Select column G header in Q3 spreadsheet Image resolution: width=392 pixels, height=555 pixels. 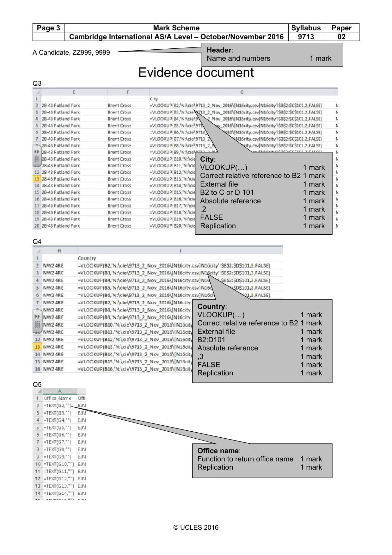click(x=242, y=92)
